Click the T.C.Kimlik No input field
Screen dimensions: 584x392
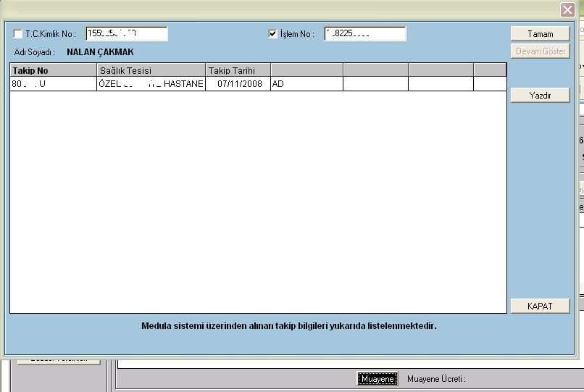click(x=126, y=34)
